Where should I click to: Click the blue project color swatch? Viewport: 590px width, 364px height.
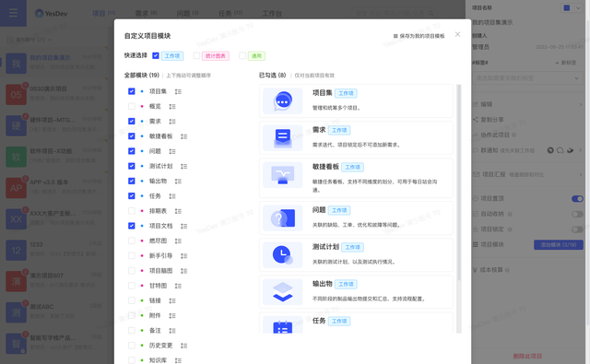click(x=567, y=8)
